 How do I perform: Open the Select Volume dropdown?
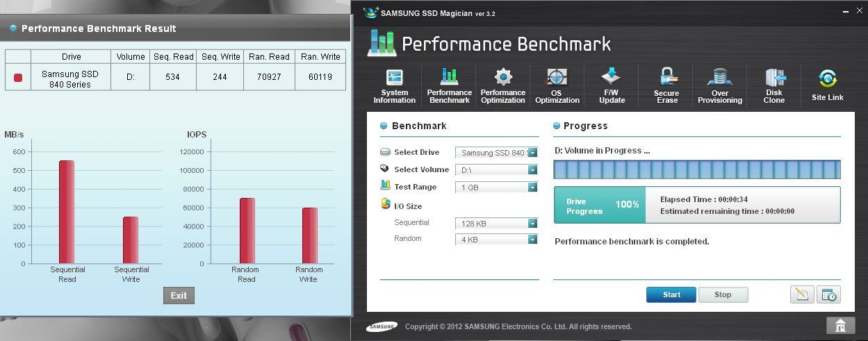(497, 170)
